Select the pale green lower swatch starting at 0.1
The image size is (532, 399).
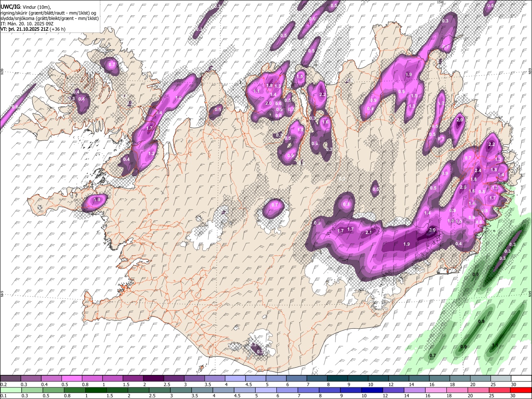point(10,390)
